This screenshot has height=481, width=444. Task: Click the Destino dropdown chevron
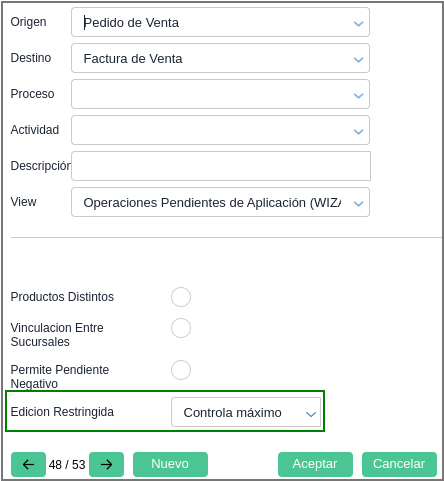tap(358, 60)
